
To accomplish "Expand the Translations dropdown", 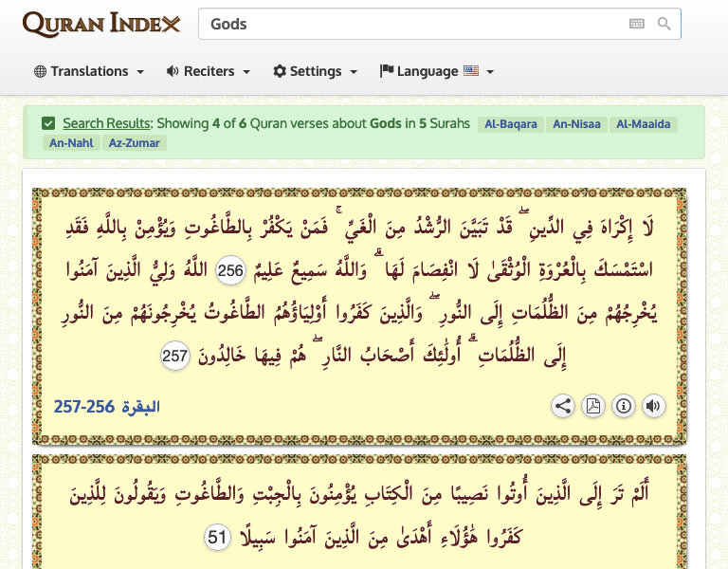I will click(89, 71).
